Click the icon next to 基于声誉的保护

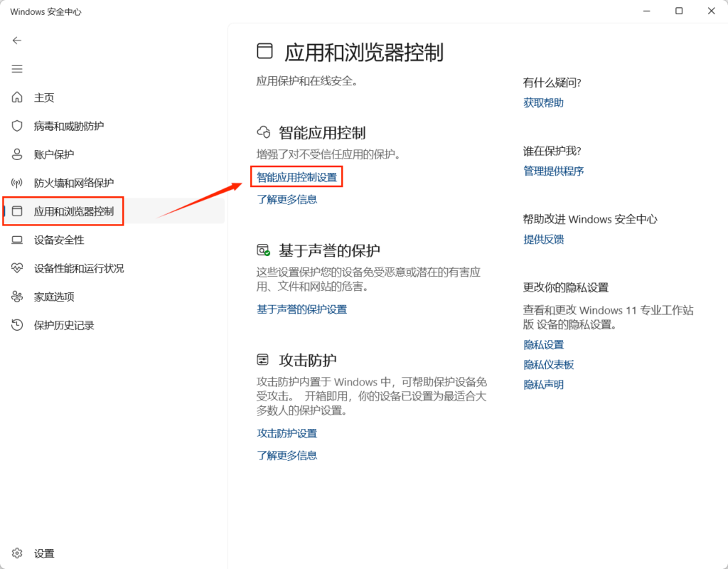[263, 250]
